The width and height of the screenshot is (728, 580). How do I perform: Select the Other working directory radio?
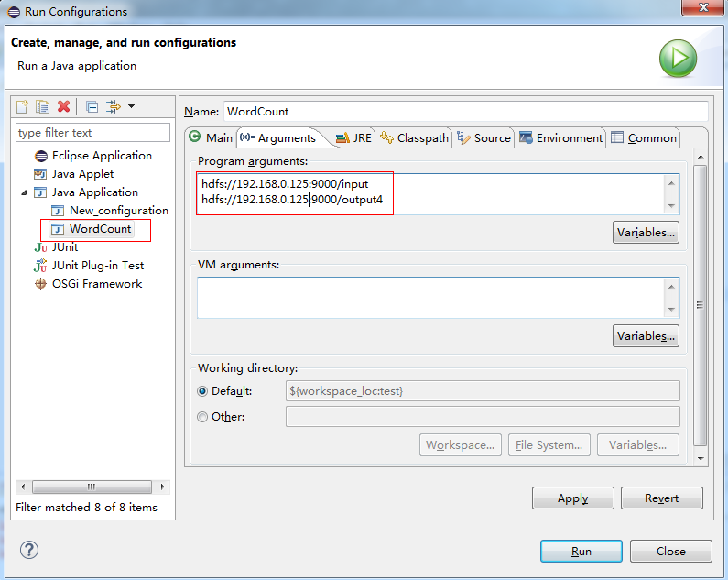point(202,417)
